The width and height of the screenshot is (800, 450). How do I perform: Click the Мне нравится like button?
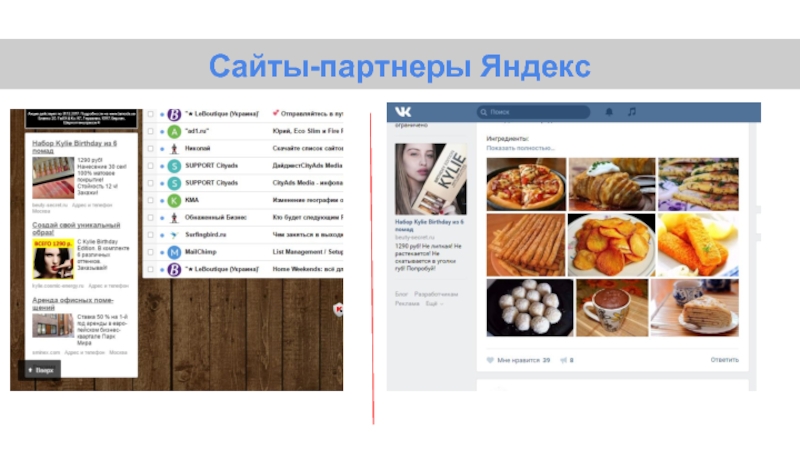tap(518, 360)
